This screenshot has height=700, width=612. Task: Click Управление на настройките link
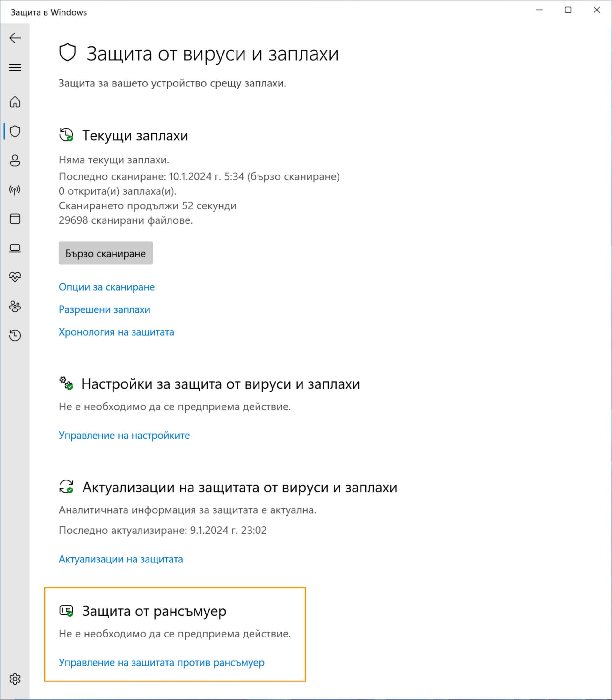(124, 436)
